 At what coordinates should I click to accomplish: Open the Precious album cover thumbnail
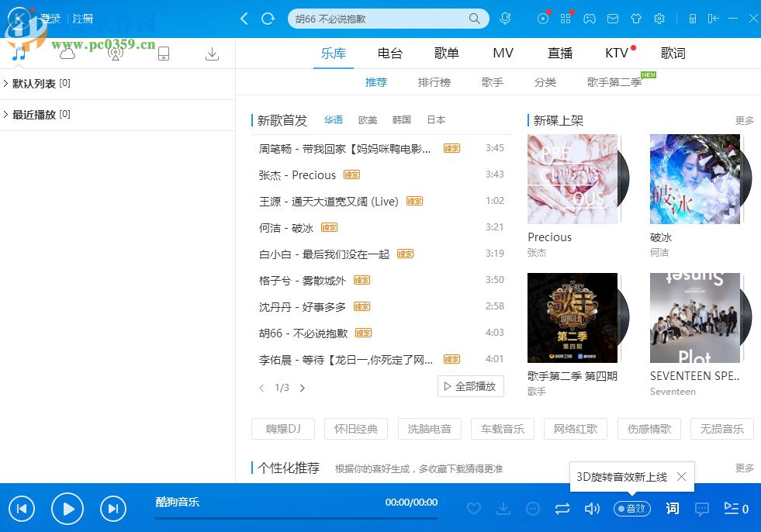[x=572, y=178]
